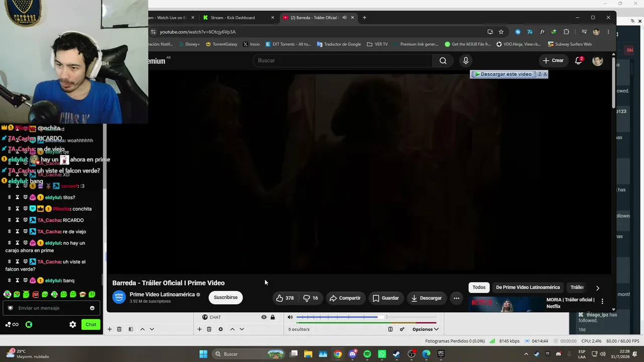Click the YouTube search magnifier button

(x=443, y=61)
